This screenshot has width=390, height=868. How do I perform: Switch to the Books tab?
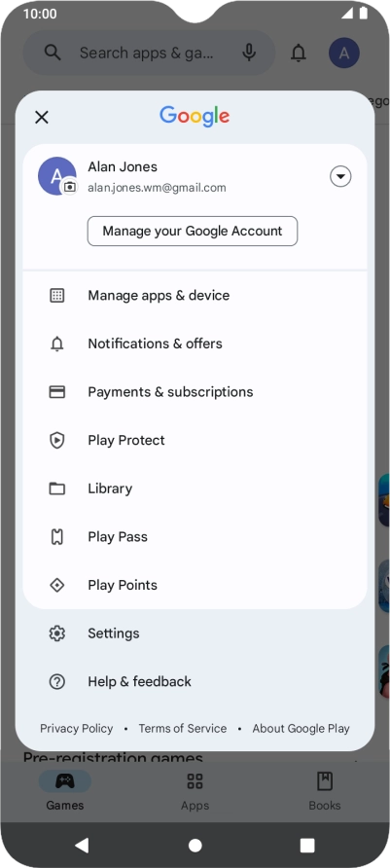point(325,791)
